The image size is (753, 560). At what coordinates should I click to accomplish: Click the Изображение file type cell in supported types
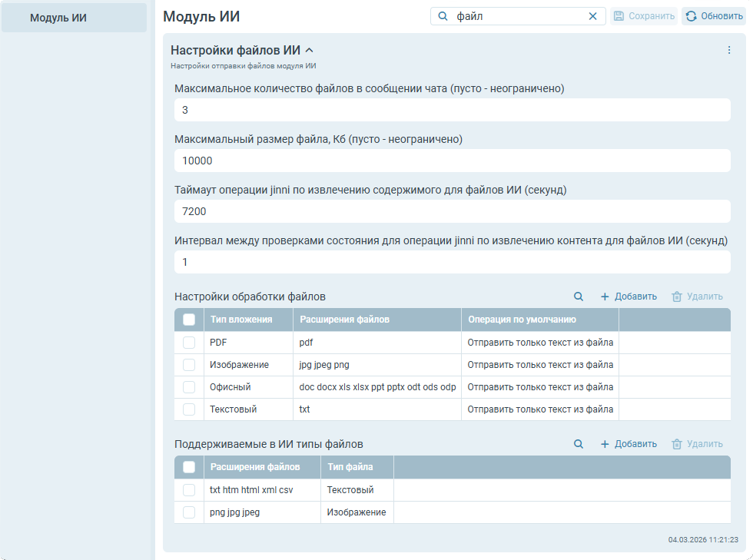pos(357,512)
